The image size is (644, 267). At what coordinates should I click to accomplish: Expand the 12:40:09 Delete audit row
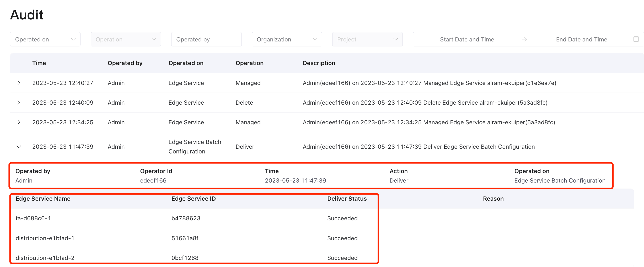(19, 103)
